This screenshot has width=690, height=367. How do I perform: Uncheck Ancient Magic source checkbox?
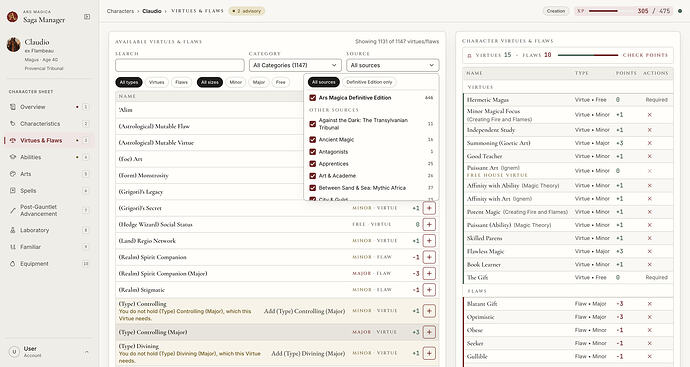313,139
